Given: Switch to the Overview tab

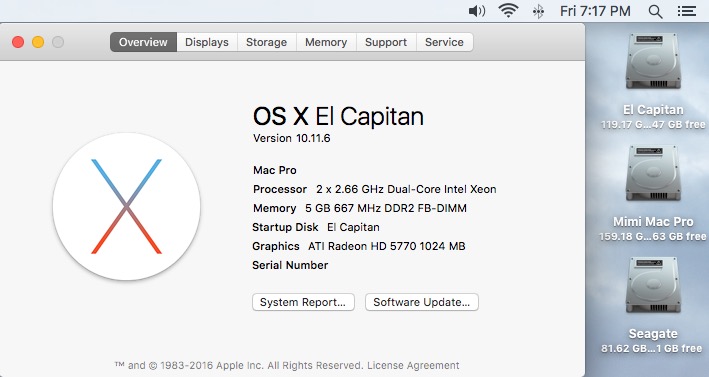Looking at the screenshot, I should [x=143, y=42].
